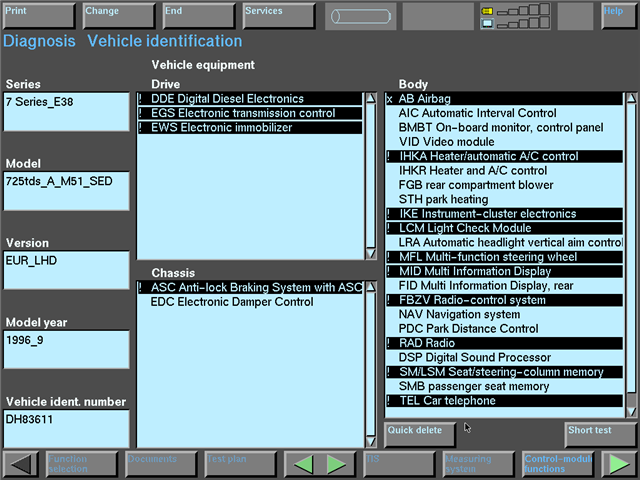This screenshot has width=640, height=480.
Task: Click Chassis list scroll-up arrow
Action: [371, 287]
